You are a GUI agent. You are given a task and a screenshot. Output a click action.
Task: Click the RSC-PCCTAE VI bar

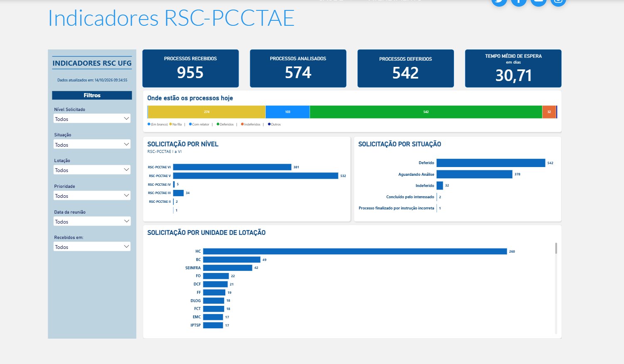pos(232,167)
